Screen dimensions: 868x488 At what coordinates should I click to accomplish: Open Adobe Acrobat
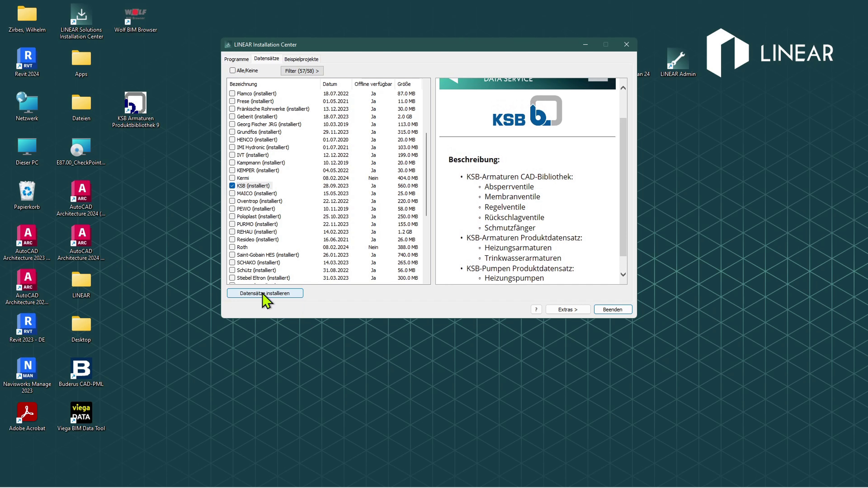[x=27, y=412]
